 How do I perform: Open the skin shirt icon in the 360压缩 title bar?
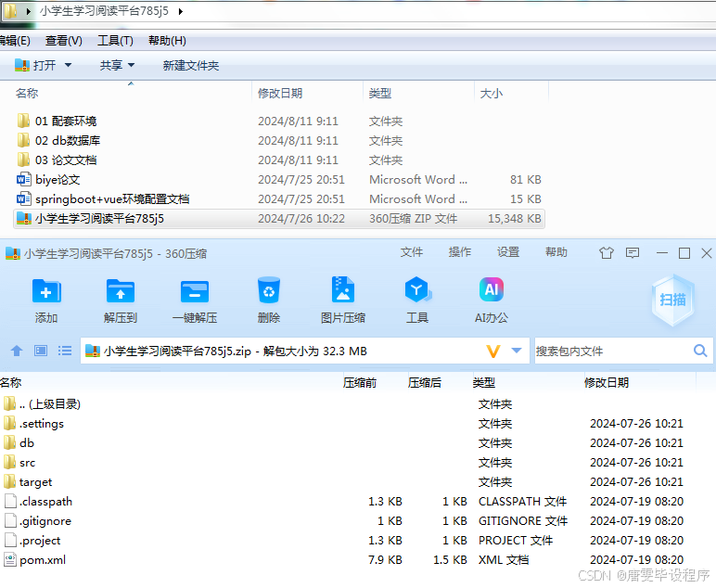point(607,253)
